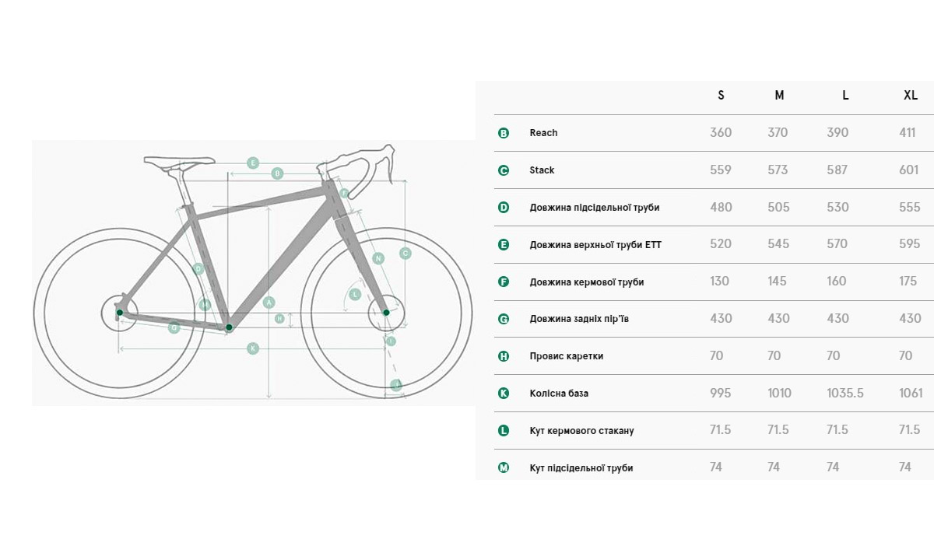Click the K badge beside Колісна база
The image size is (934, 560).
coord(504,394)
